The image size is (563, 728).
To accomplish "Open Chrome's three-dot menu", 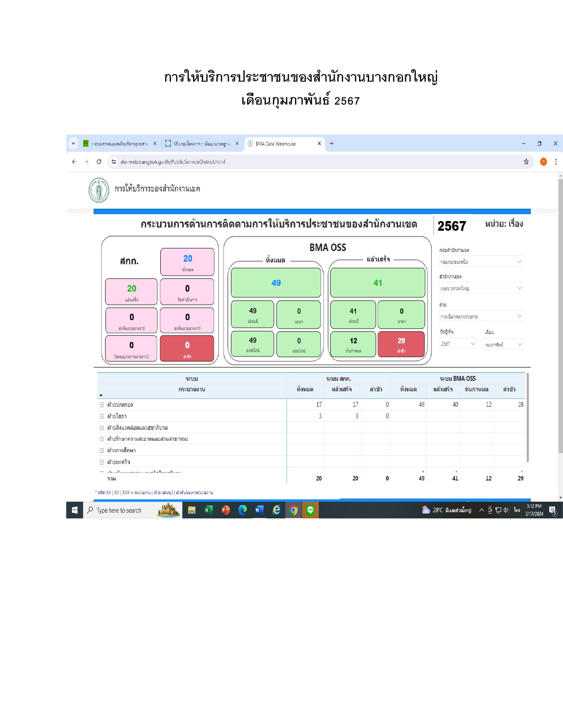I will 555,162.
